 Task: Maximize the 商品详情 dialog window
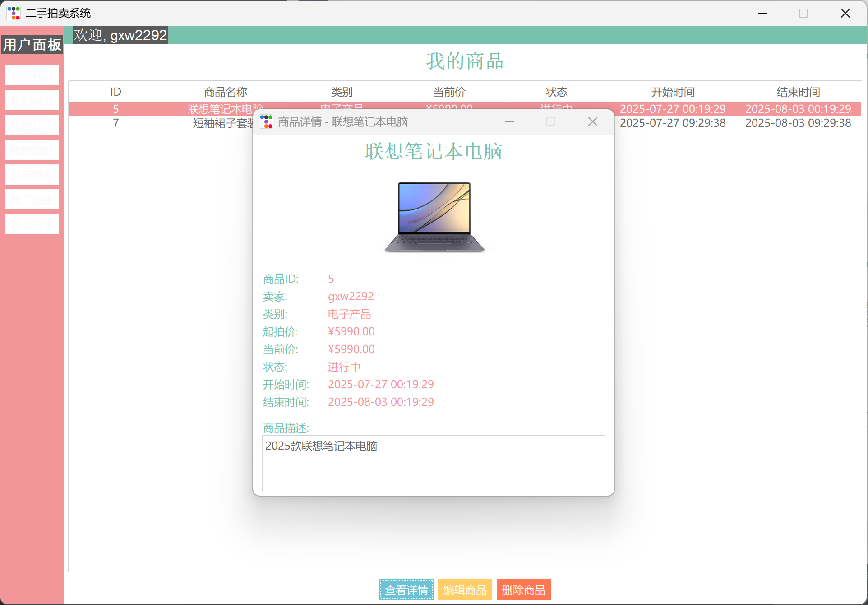(x=551, y=121)
